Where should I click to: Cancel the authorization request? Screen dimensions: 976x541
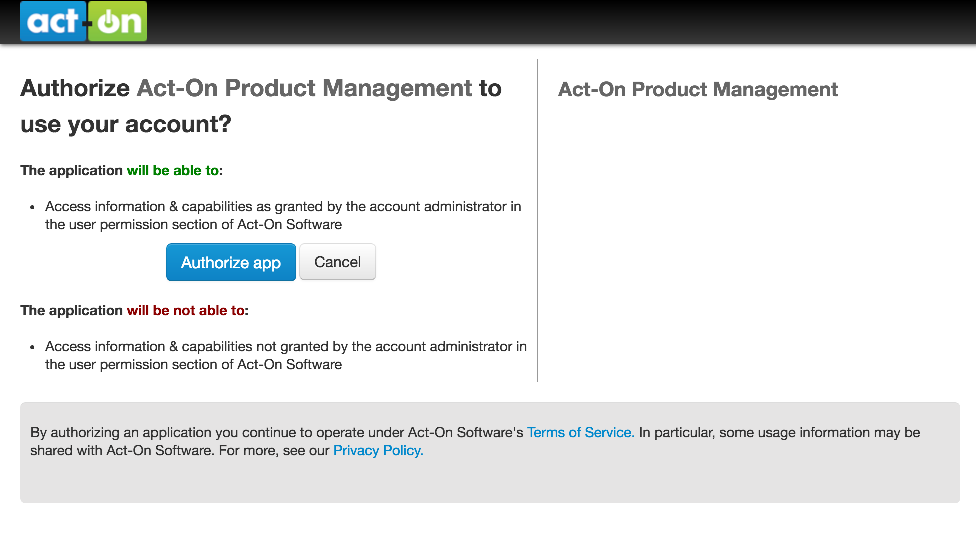[337, 262]
